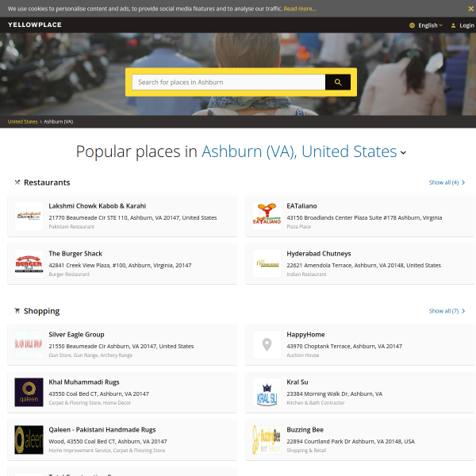Show all 4 restaurants
The image size is (476, 476).
(443, 182)
